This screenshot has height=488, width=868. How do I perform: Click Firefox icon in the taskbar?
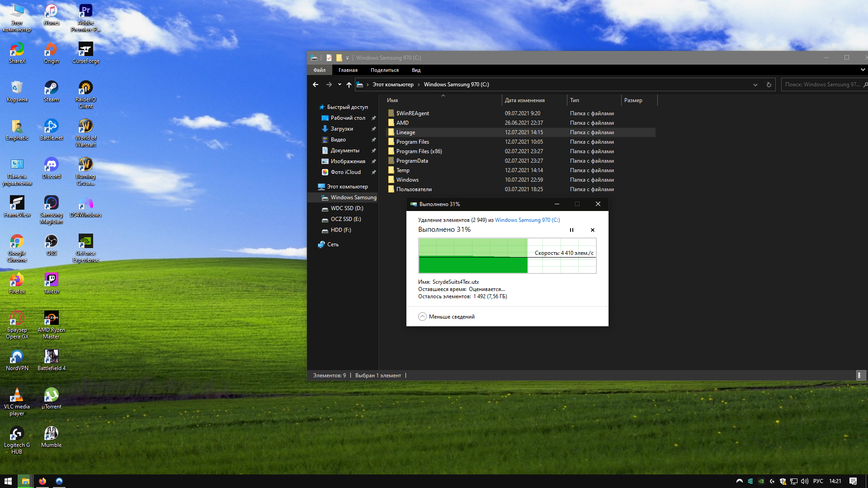click(x=42, y=481)
